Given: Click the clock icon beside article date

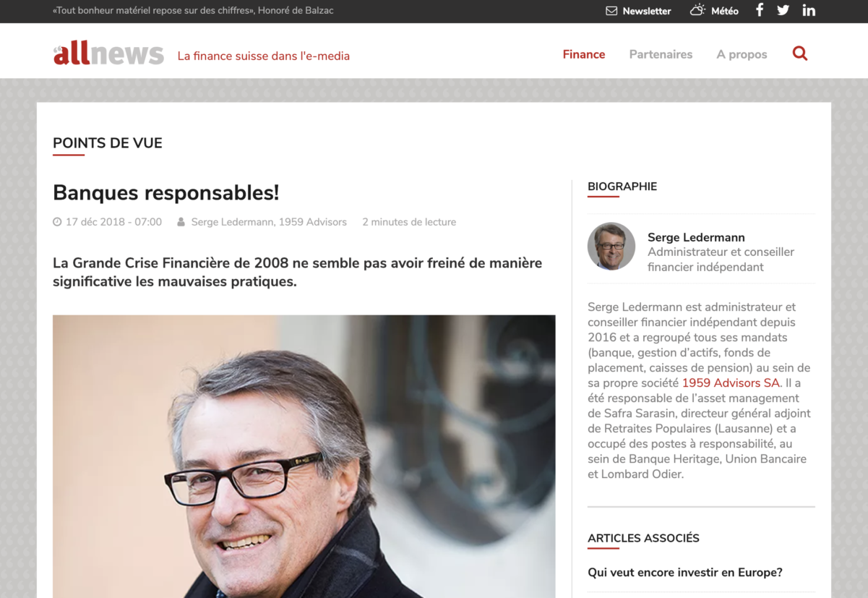Looking at the screenshot, I should (x=57, y=222).
